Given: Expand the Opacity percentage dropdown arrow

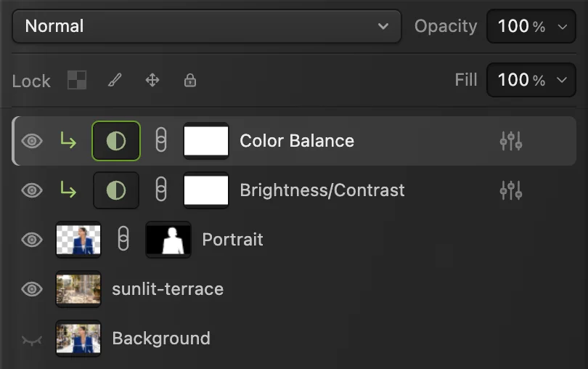Looking at the screenshot, I should coord(562,27).
